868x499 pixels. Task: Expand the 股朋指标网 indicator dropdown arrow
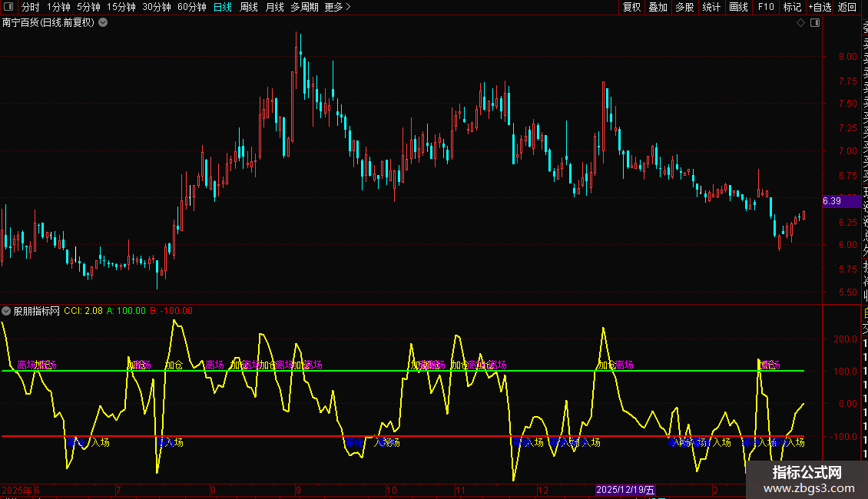point(6,311)
